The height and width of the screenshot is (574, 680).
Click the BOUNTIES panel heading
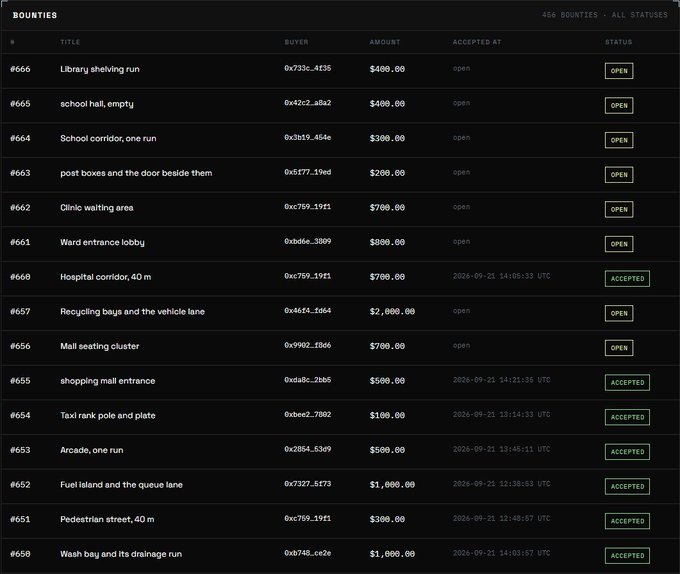pos(35,15)
